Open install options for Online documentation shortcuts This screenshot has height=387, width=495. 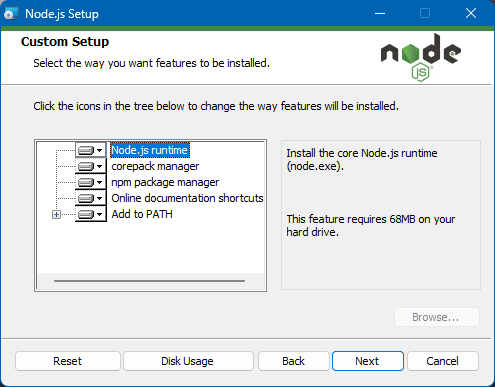coord(91,198)
